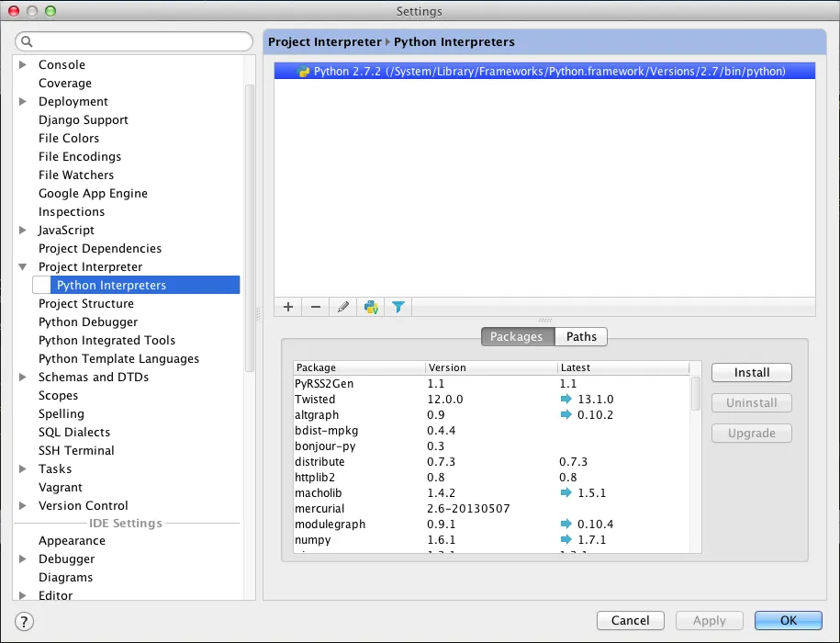
Task: Sort packages by the Latest column header
Action: (x=623, y=367)
